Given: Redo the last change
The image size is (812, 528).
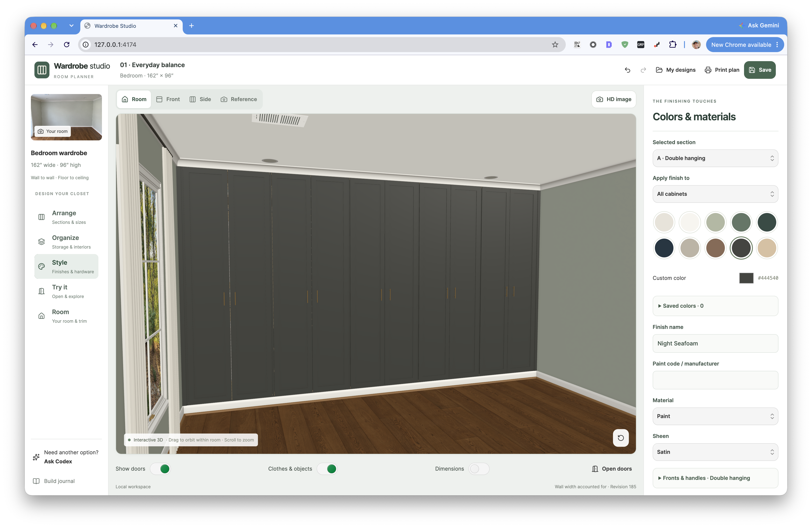Looking at the screenshot, I should coord(643,70).
